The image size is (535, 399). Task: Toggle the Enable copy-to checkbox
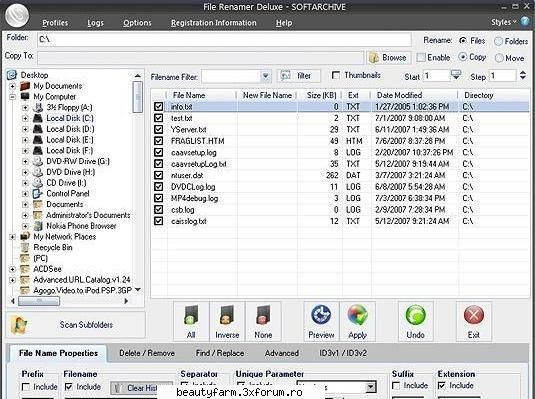click(421, 57)
